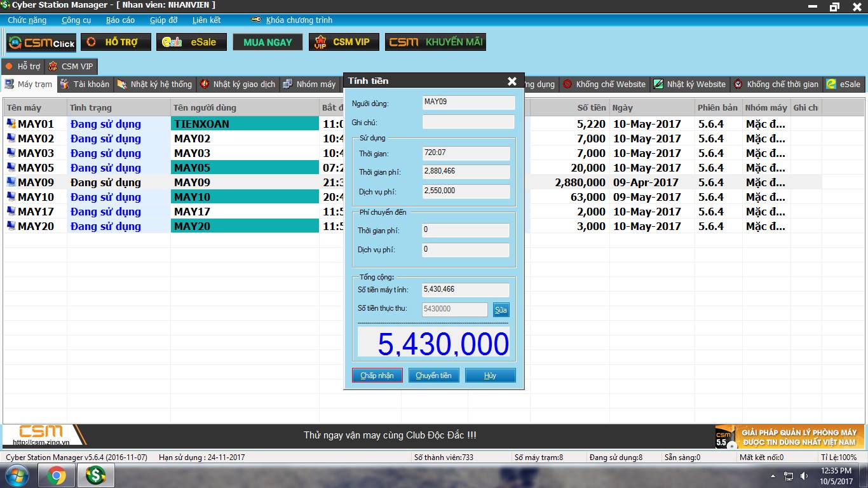Viewport: 868px width, 488px height.
Task: Click the MAY10 computer icon
Action: 11,196
